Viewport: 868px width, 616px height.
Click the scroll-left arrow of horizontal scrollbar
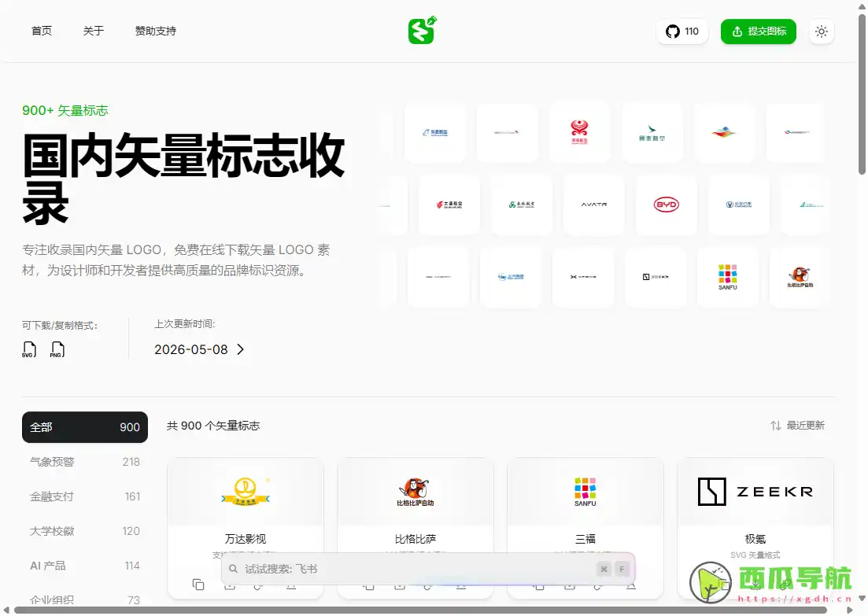(x=6, y=610)
